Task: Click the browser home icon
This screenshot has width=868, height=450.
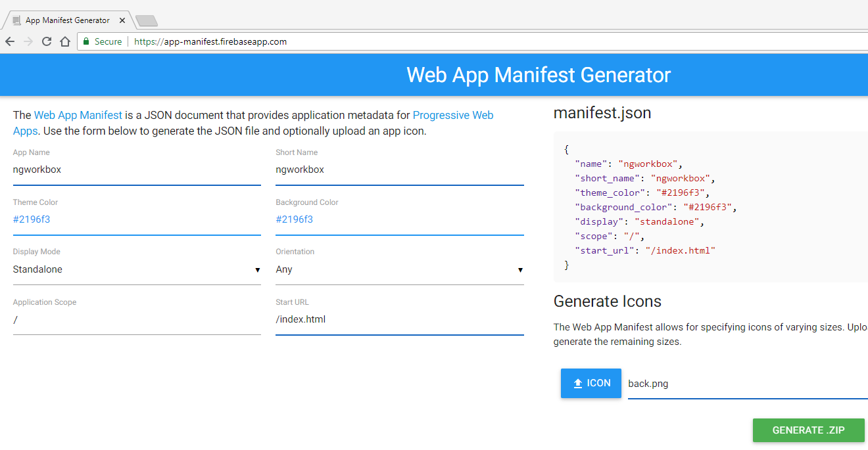Action: point(64,41)
